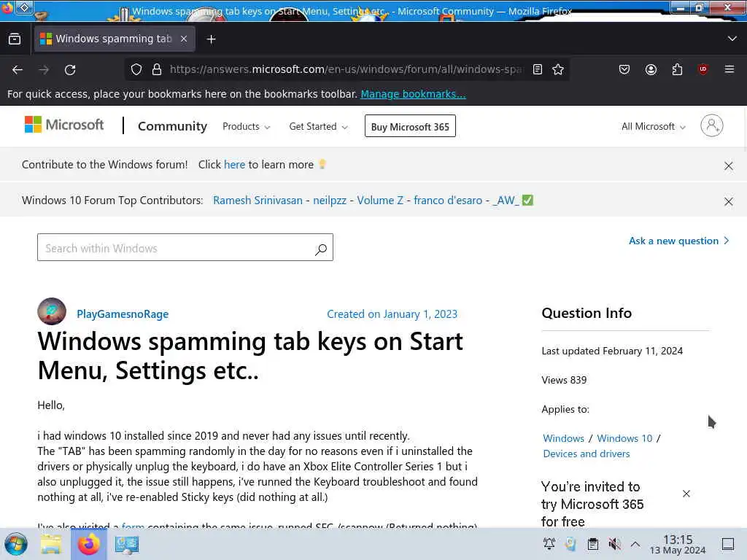Image resolution: width=747 pixels, height=560 pixels.
Task: Open Windows Start button
Action: click(x=16, y=544)
